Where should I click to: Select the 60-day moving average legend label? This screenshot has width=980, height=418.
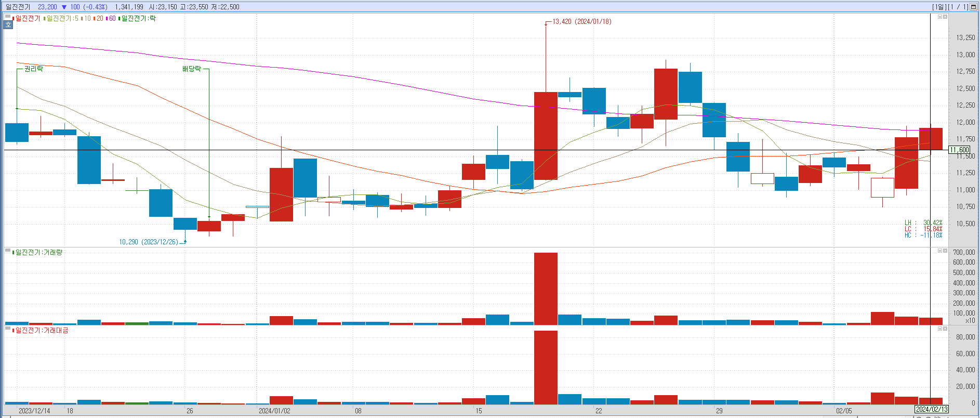pos(112,19)
